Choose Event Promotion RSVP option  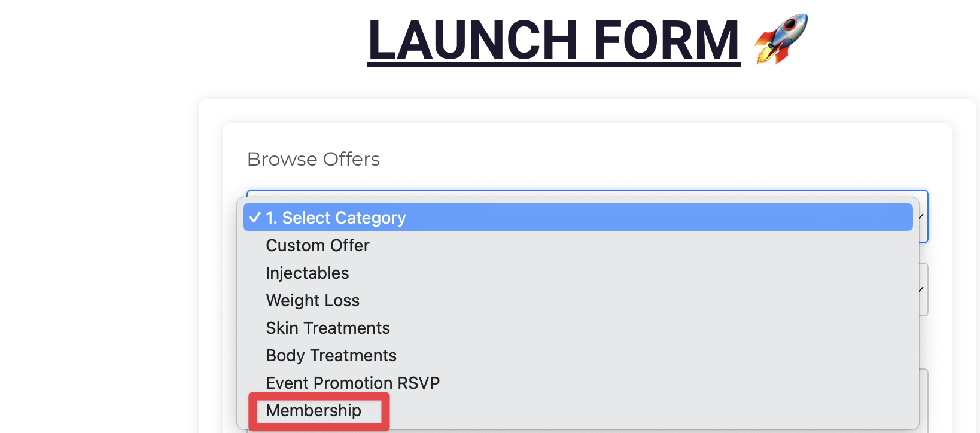[x=352, y=383]
